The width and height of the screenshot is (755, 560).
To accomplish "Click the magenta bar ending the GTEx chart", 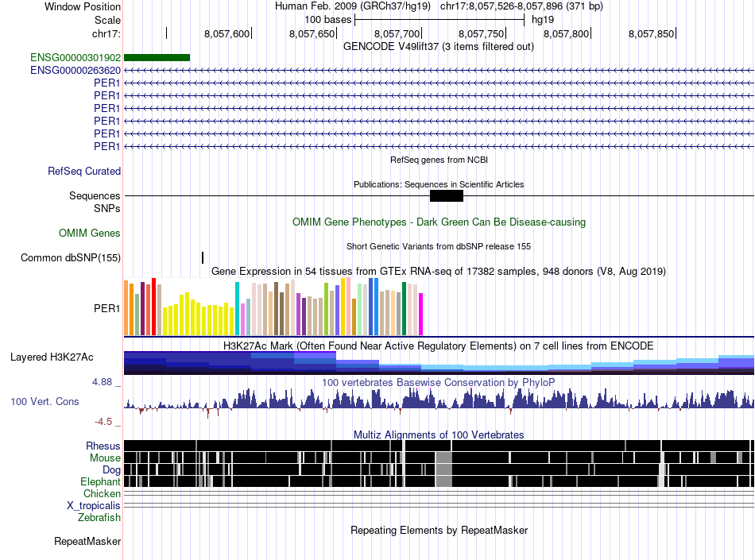I will (421, 315).
